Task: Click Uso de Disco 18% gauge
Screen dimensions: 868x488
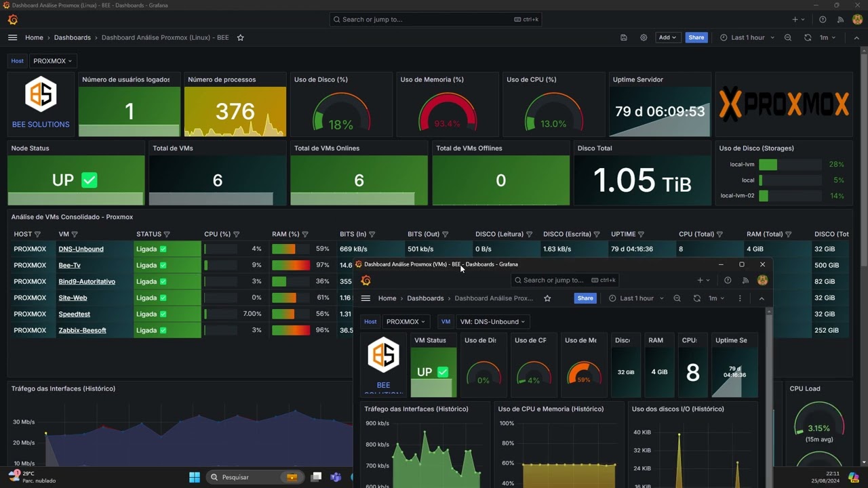Action: click(341, 113)
